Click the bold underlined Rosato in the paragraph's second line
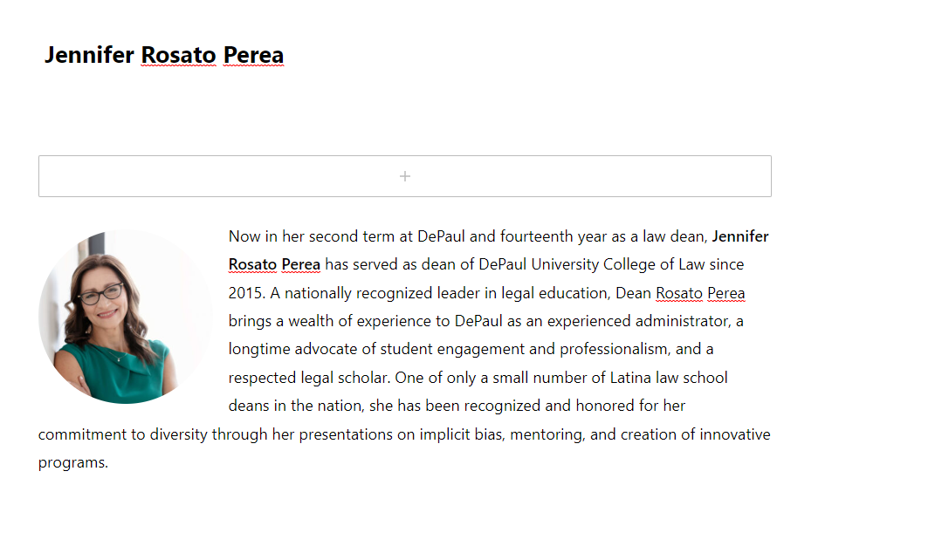Screen dimensions: 935x560 point(252,264)
